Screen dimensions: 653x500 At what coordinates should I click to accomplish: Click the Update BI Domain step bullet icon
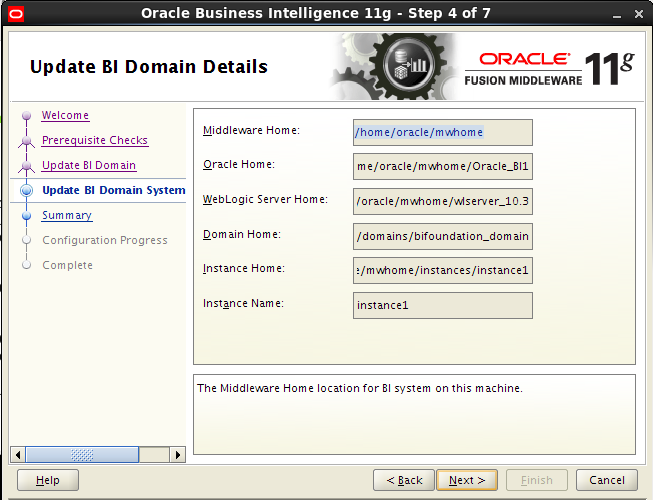pyautogui.click(x=26, y=166)
